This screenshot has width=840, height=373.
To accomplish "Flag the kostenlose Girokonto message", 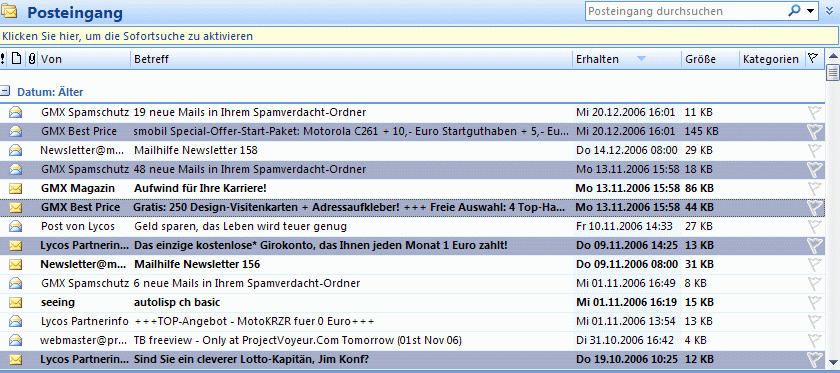I will 814,245.
